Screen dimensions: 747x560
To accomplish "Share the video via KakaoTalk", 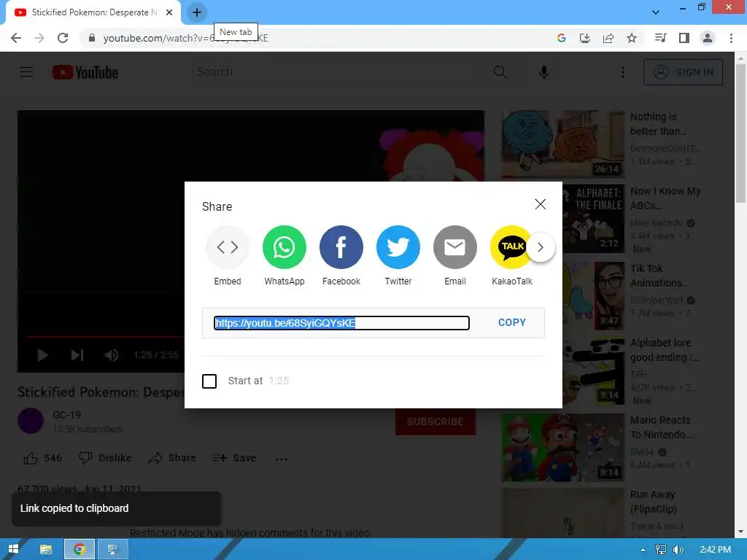I will coord(511,247).
